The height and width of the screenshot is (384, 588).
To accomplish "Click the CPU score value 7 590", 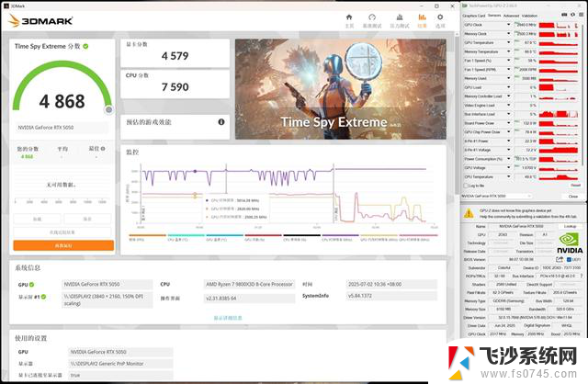I will point(175,87).
